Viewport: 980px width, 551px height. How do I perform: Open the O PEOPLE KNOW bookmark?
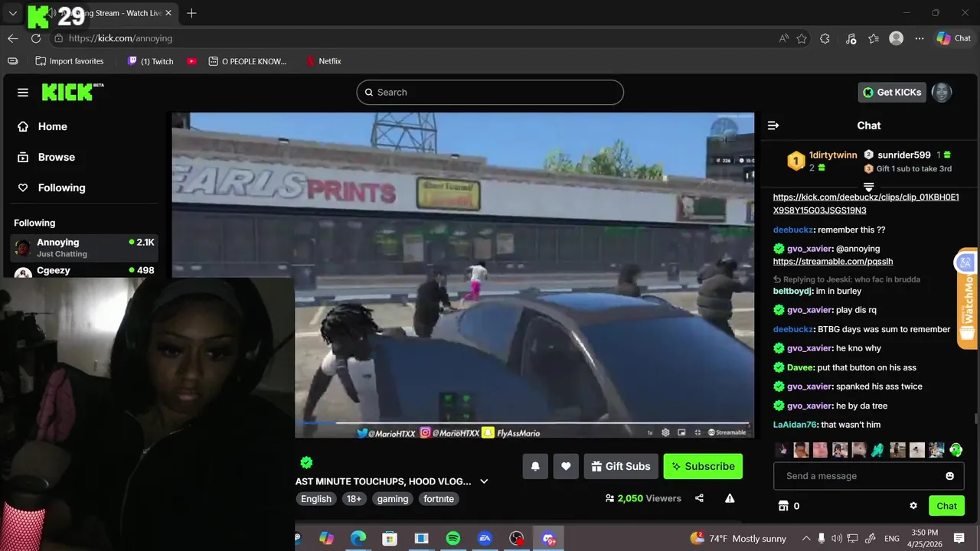point(248,61)
